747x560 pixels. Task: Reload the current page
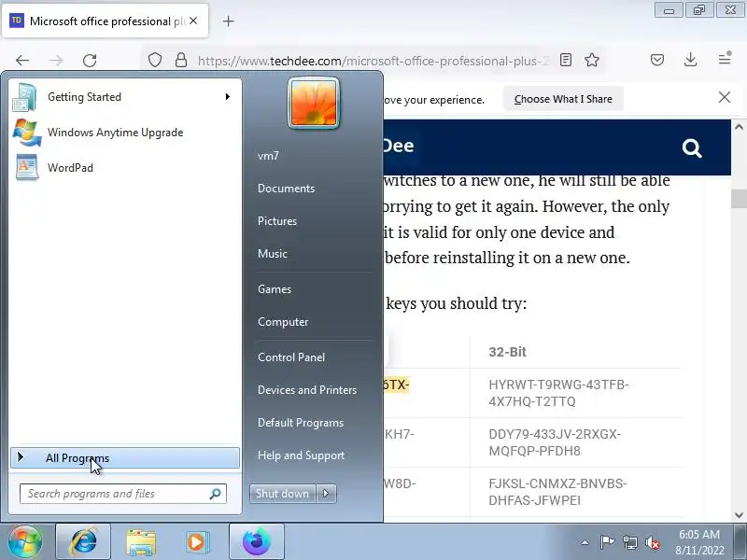(x=90, y=61)
